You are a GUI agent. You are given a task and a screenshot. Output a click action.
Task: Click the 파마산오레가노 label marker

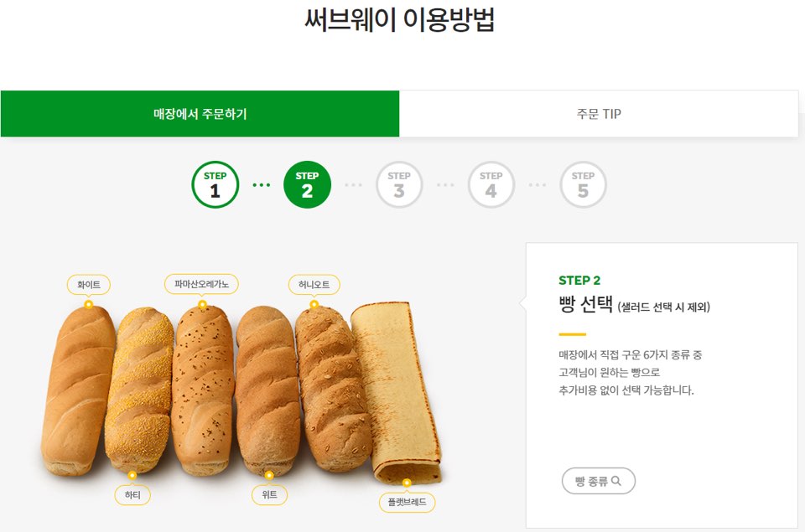coord(202,284)
